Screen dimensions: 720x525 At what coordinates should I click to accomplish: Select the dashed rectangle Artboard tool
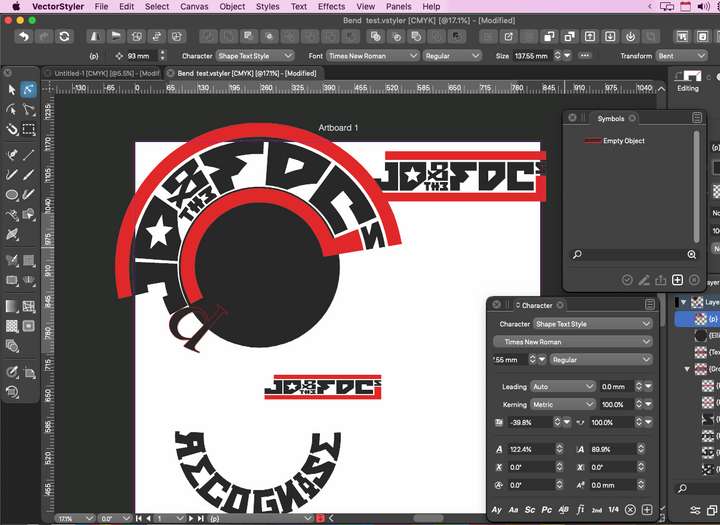tap(28, 130)
